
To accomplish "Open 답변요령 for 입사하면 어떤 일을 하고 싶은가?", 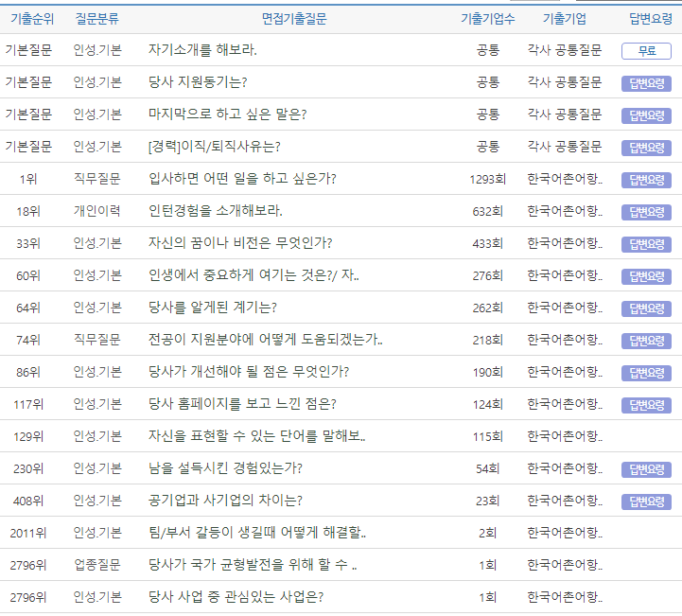I will 646,180.
